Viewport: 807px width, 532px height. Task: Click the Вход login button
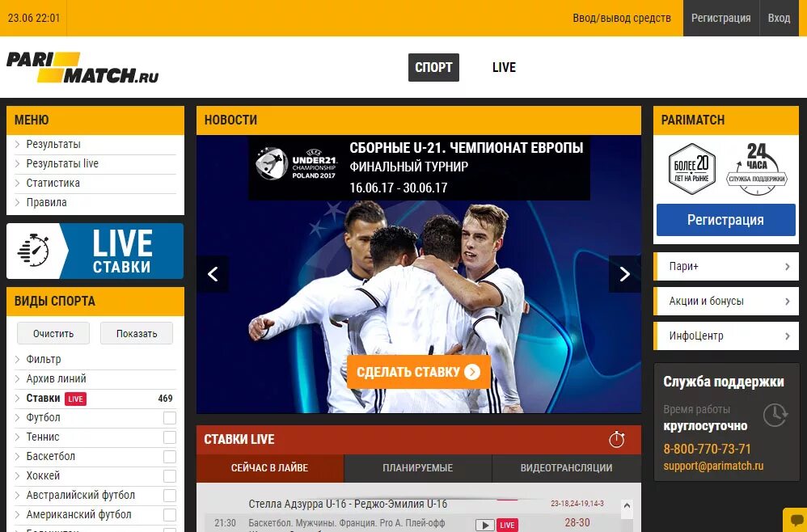779,18
